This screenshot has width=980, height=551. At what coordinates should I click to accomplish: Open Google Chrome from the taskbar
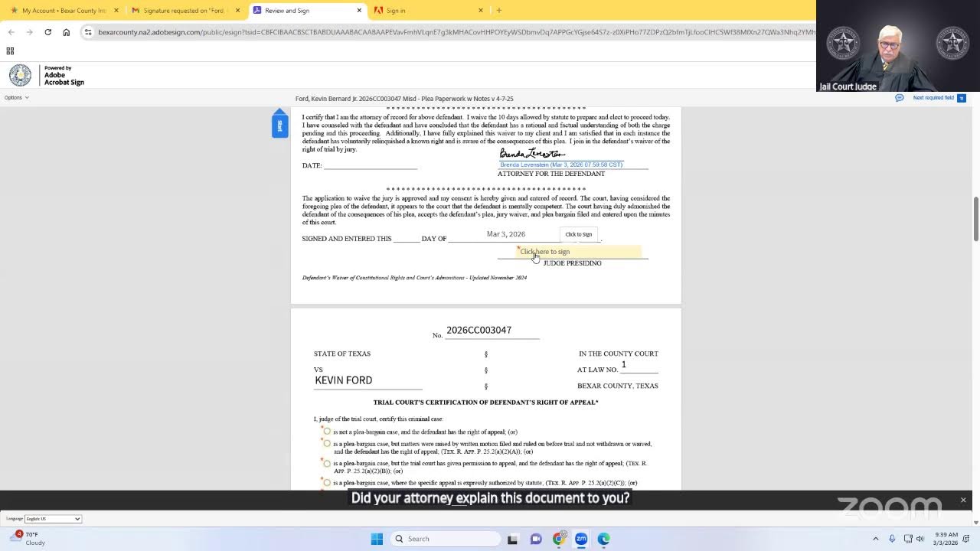pos(559,539)
